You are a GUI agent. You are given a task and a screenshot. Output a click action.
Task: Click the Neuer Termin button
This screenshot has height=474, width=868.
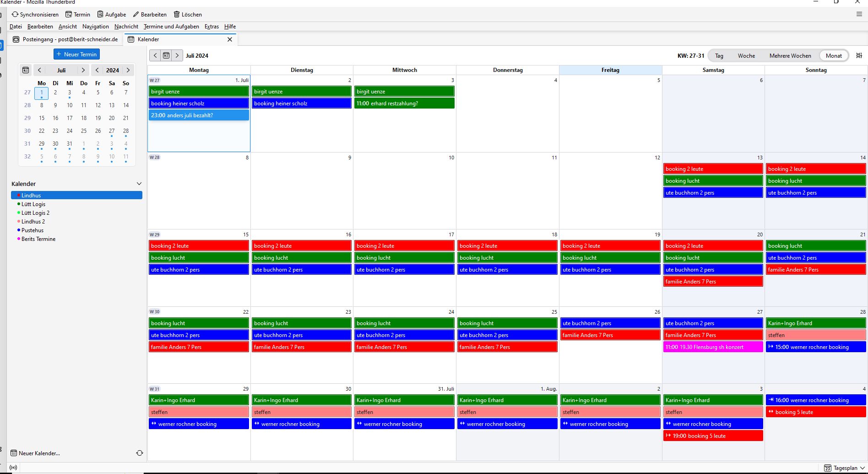(76, 54)
